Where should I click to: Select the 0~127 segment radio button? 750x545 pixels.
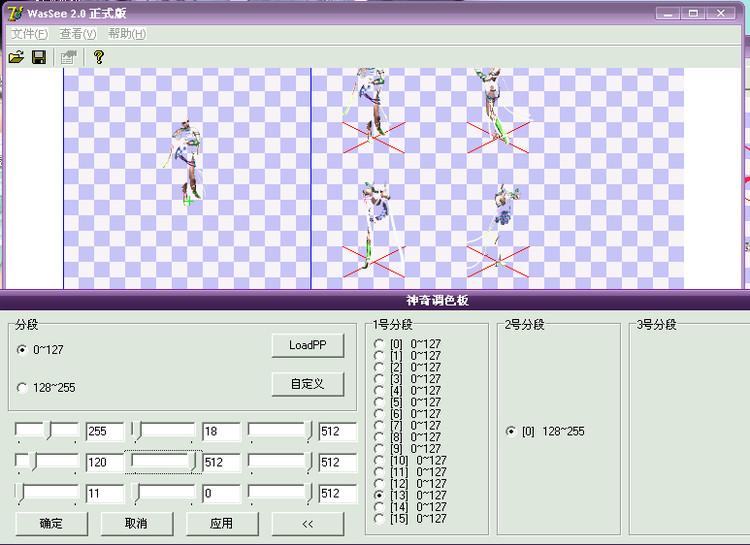point(22,350)
